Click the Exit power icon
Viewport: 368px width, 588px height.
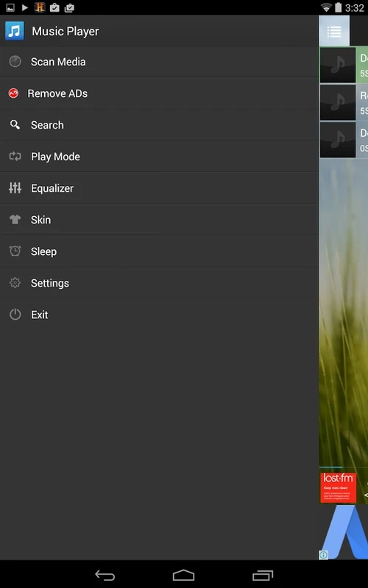tap(15, 315)
